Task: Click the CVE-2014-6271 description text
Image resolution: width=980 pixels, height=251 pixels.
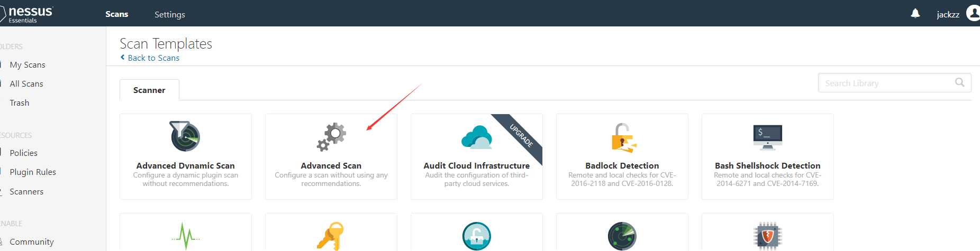Action: coord(768,179)
